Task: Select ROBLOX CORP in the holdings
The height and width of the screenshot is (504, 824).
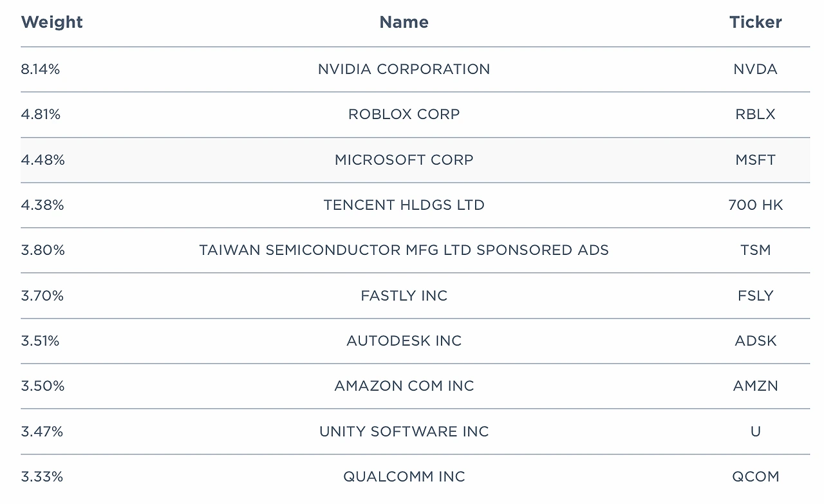Action: point(404,114)
